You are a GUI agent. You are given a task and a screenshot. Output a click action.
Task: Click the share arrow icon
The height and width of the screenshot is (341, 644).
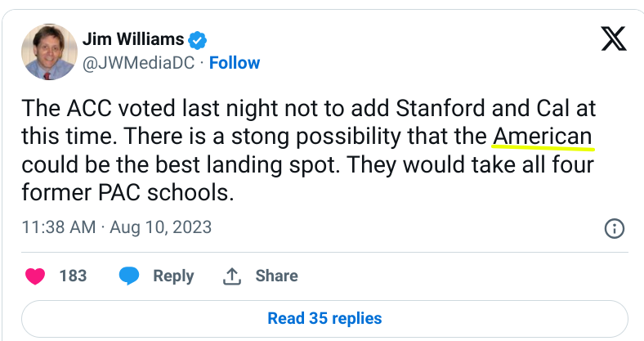[x=232, y=276]
